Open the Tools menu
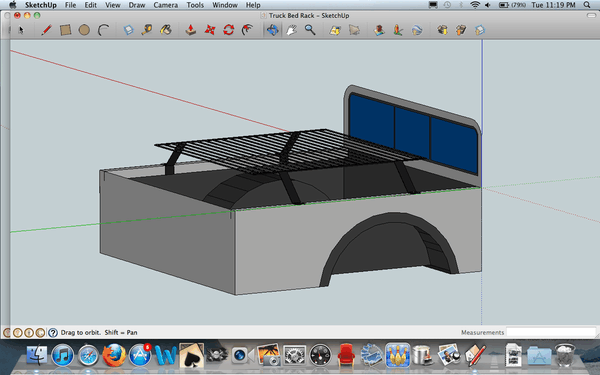Image resolution: width=600 pixels, height=375 pixels. click(195, 5)
